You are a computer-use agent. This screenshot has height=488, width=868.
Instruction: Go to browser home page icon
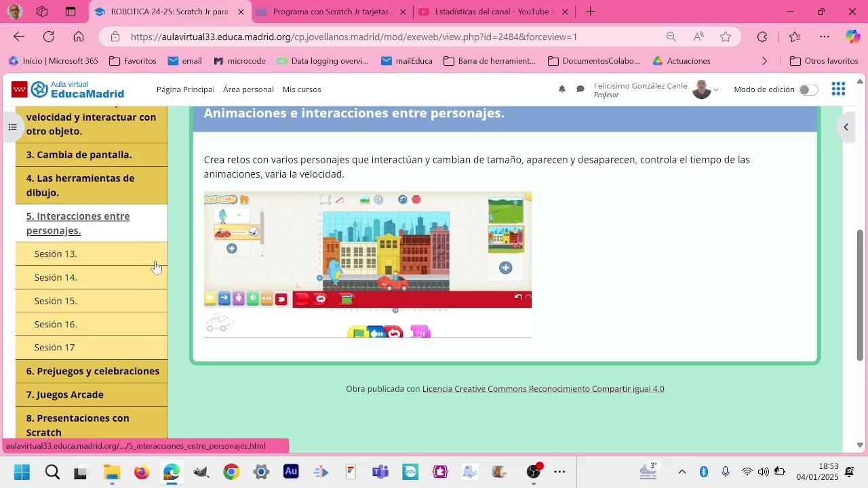(79, 37)
